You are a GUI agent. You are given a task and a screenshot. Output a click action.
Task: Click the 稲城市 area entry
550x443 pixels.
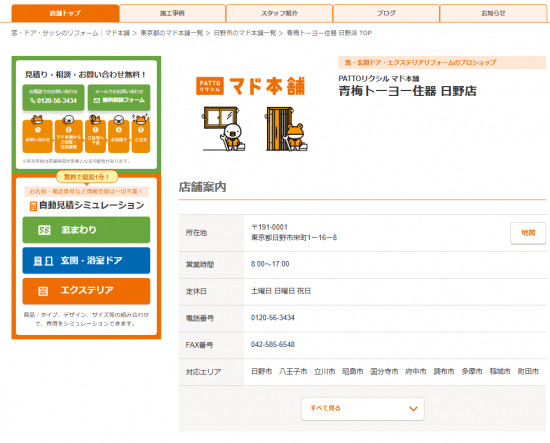coord(500,371)
